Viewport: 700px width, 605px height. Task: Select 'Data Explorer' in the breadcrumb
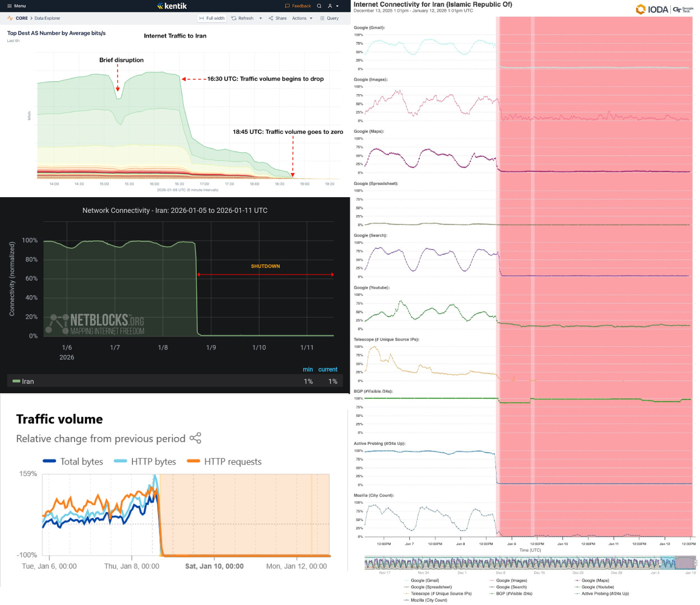click(x=47, y=18)
